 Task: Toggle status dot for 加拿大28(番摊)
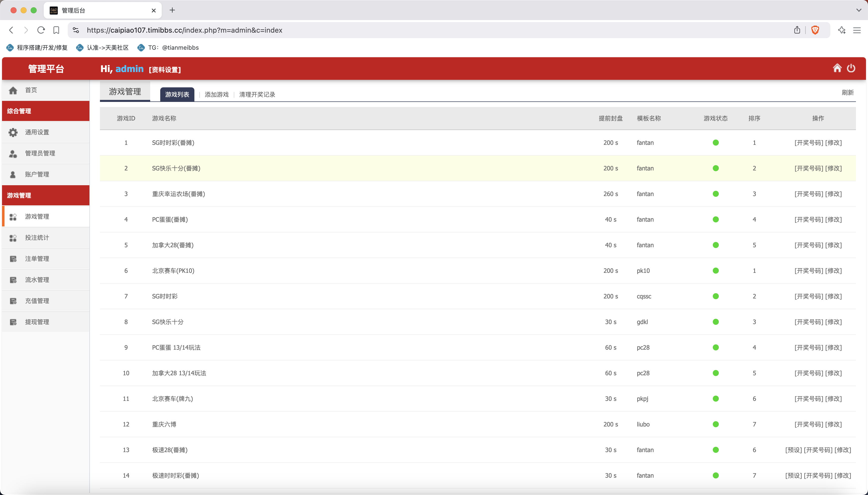pyautogui.click(x=716, y=245)
